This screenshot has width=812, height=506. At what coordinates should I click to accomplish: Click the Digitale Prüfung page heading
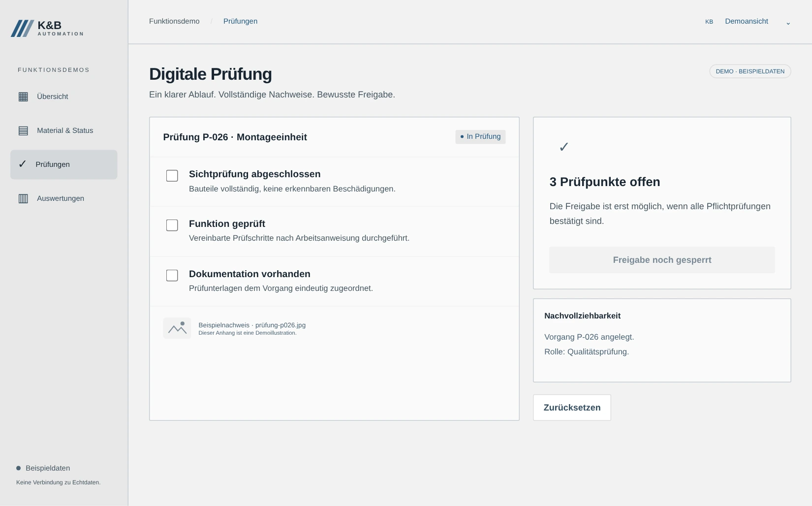pyautogui.click(x=211, y=74)
